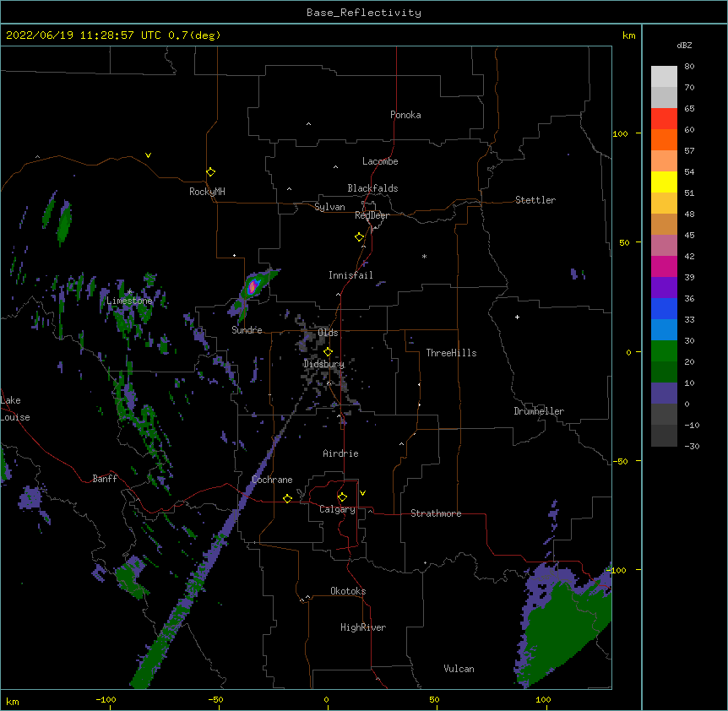This screenshot has height=711, width=728.
Task: Click the ThreeHills label
Action: tap(451, 353)
